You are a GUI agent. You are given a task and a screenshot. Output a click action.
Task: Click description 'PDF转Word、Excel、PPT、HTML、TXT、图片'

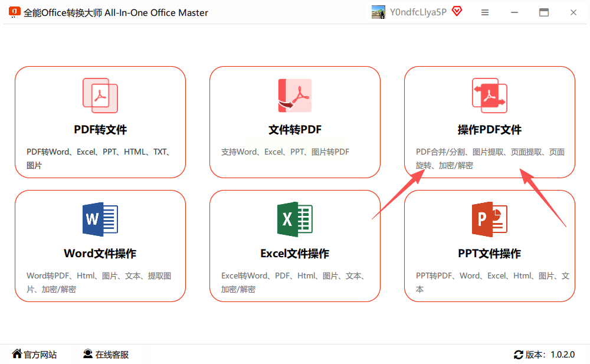[99, 159]
